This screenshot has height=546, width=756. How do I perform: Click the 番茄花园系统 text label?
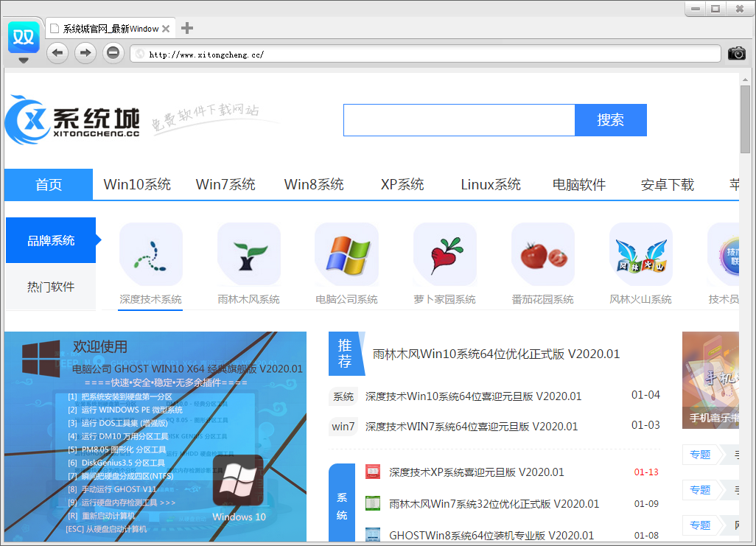point(543,299)
